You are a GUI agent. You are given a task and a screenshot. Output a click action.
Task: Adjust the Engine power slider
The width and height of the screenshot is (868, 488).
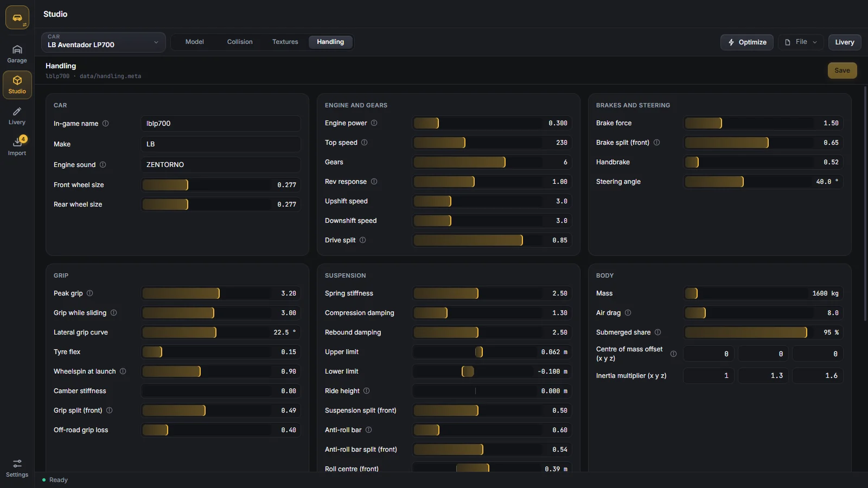(492, 123)
